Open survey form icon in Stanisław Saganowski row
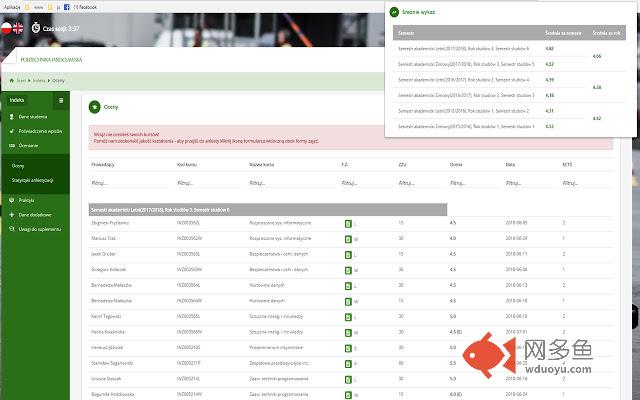This screenshot has width=640, height=400. [348, 364]
